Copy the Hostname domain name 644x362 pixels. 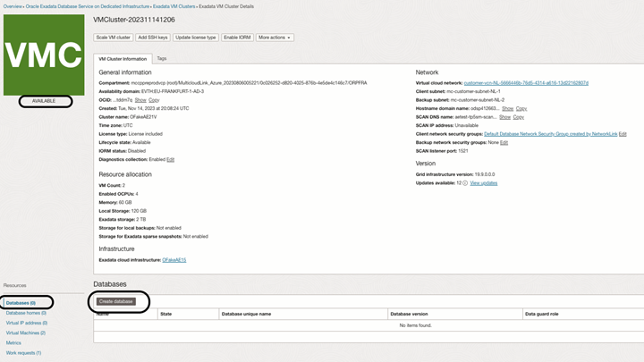(x=521, y=109)
